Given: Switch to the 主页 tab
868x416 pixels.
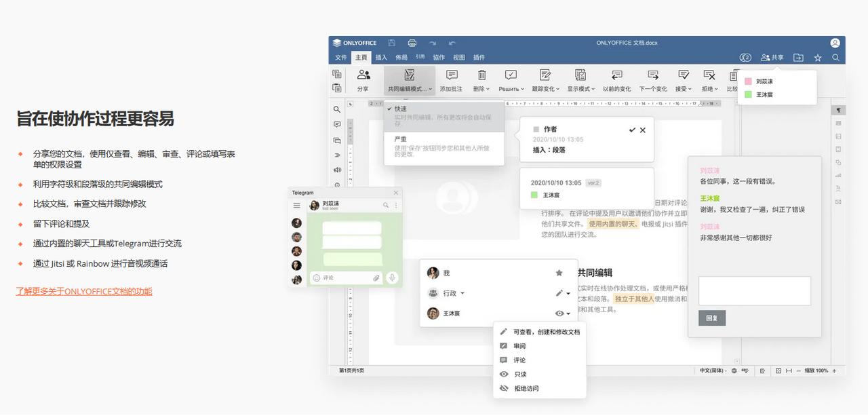Looking at the screenshot, I should pos(361,58).
